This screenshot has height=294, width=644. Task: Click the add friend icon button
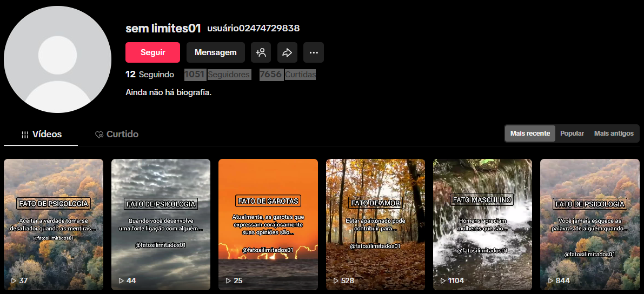[x=261, y=52]
